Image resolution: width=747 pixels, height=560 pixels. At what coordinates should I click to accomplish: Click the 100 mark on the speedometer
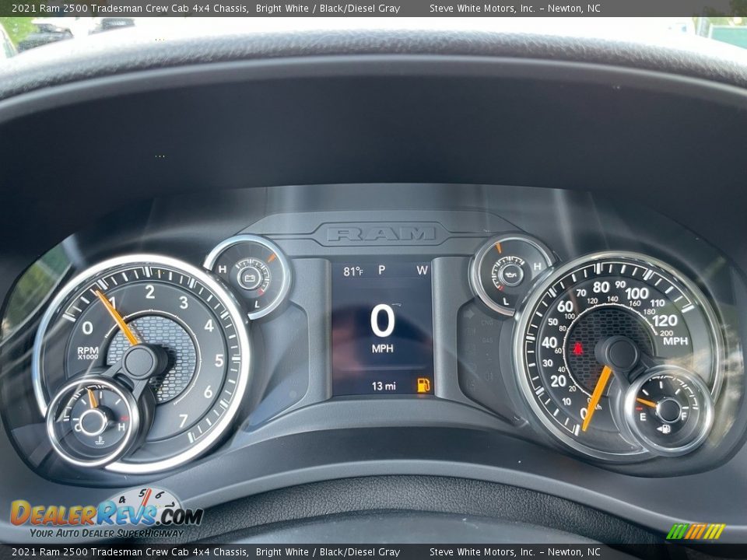coord(637,293)
